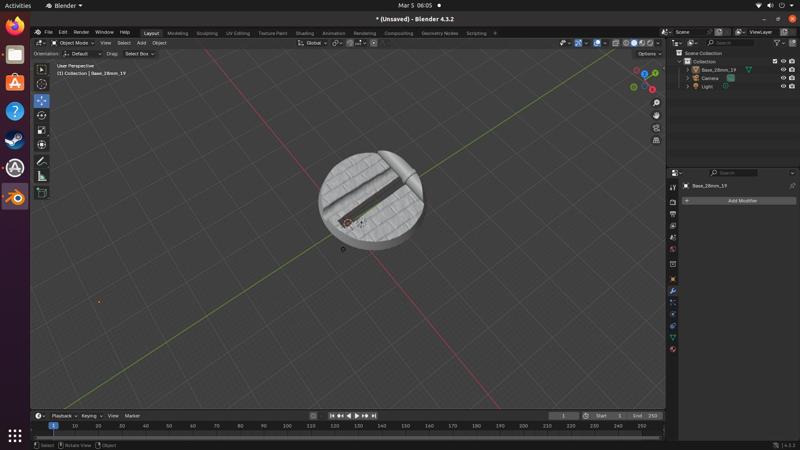Open the Object Constraints tab

tap(673, 326)
